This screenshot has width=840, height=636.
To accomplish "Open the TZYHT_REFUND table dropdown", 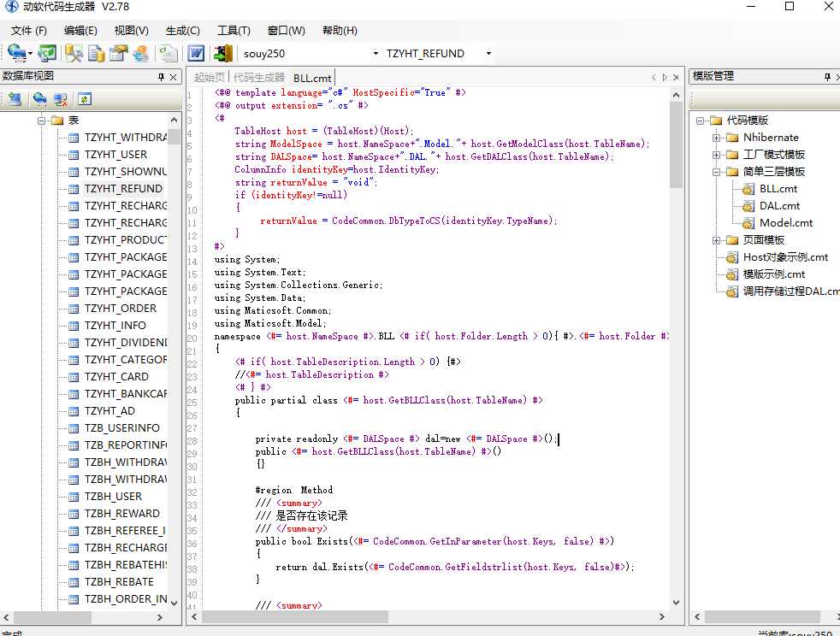I will click(x=488, y=54).
